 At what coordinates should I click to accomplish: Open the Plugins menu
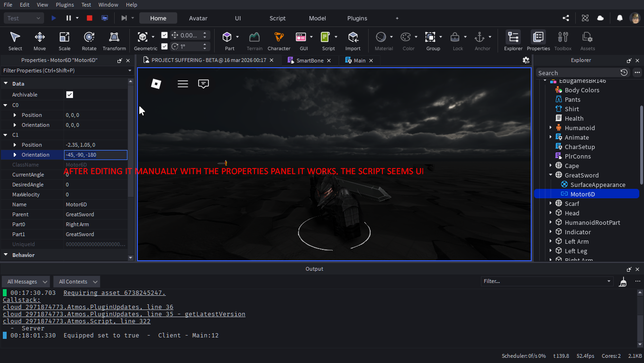point(65,5)
